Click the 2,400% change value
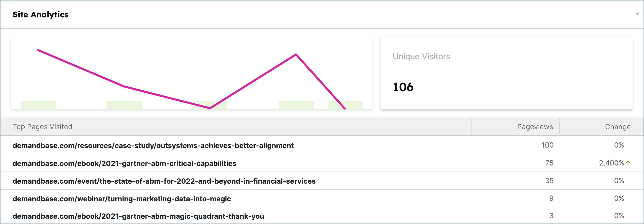Viewport: 644px width, 224px height. tap(611, 163)
